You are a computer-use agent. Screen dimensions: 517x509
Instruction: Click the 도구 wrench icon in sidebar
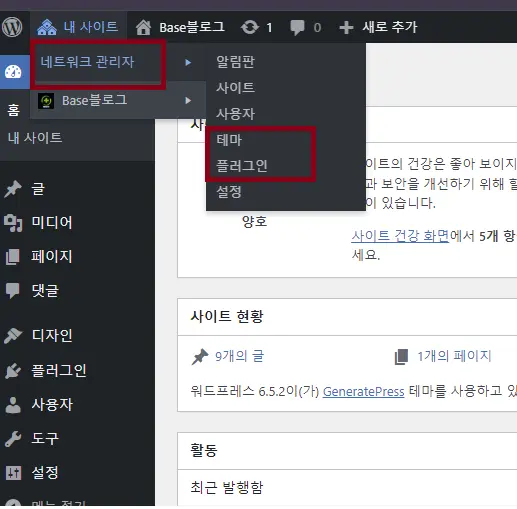click(x=13, y=439)
